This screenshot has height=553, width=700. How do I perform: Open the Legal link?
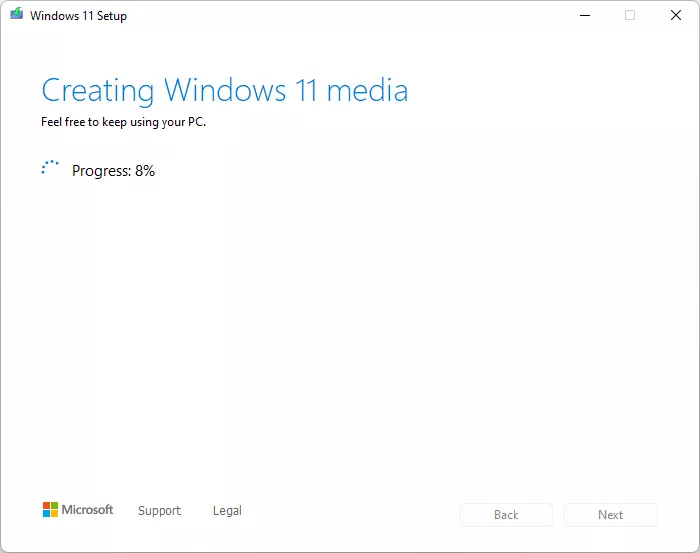tap(227, 510)
